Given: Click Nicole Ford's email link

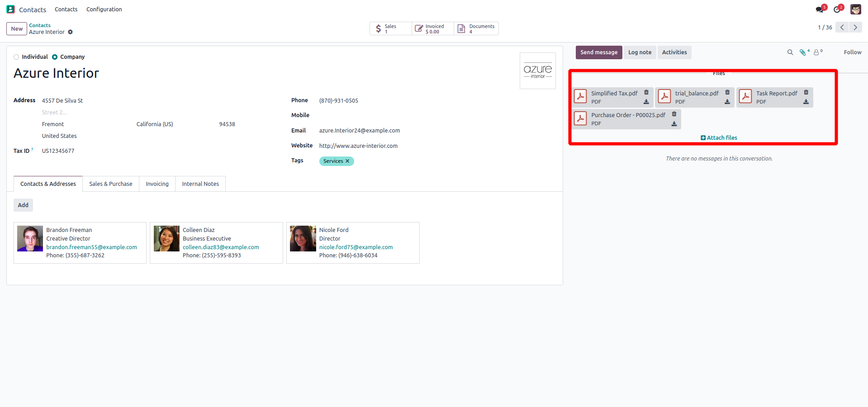Looking at the screenshot, I should pyautogui.click(x=356, y=247).
